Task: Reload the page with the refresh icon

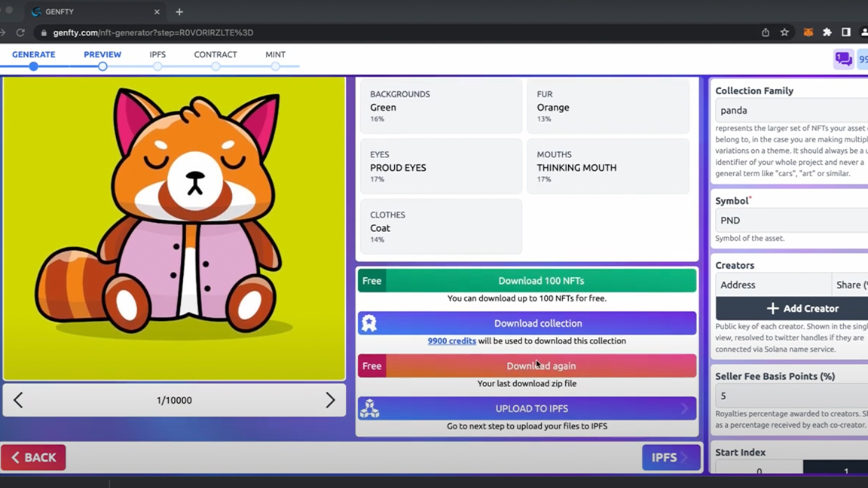Action: [20, 32]
